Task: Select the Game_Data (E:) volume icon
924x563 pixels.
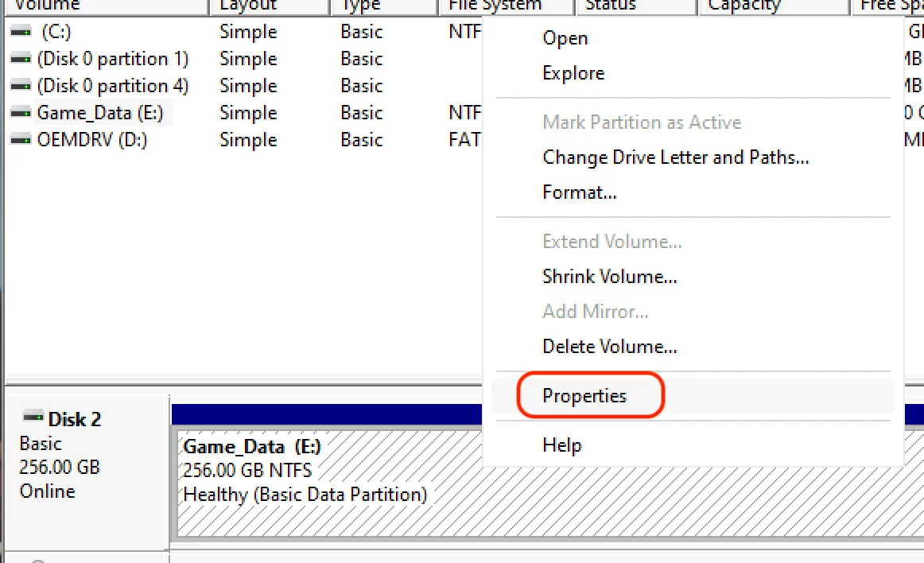Action: point(20,112)
